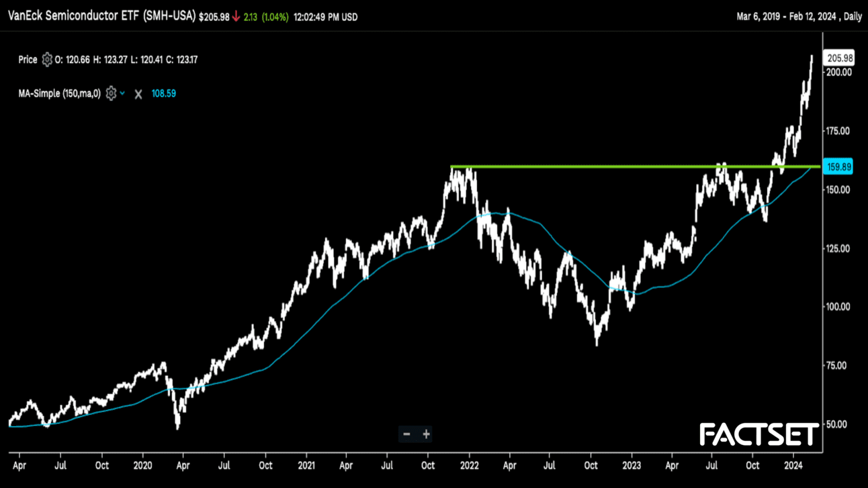Click the "2024" year label on time axis
Viewport: 868px width, 488px height.
point(794,465)
